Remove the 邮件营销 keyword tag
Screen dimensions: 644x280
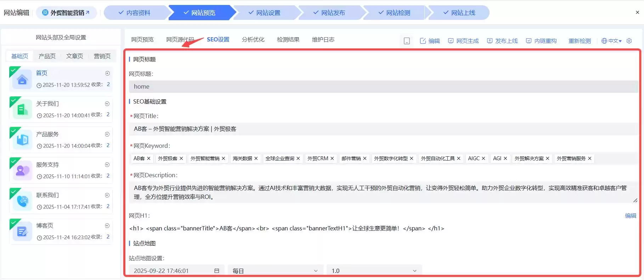coord(365,158)
